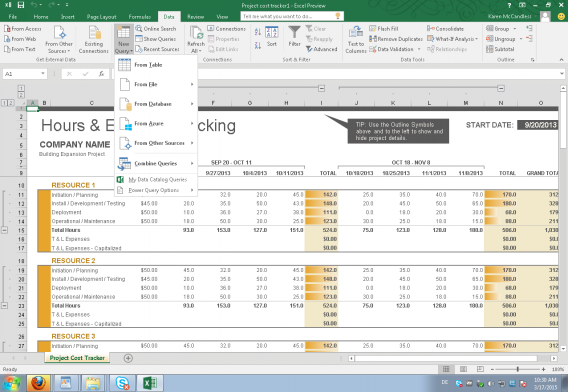Click Show Queries in ribbon
Screen dimensions: 568x392
155,39
